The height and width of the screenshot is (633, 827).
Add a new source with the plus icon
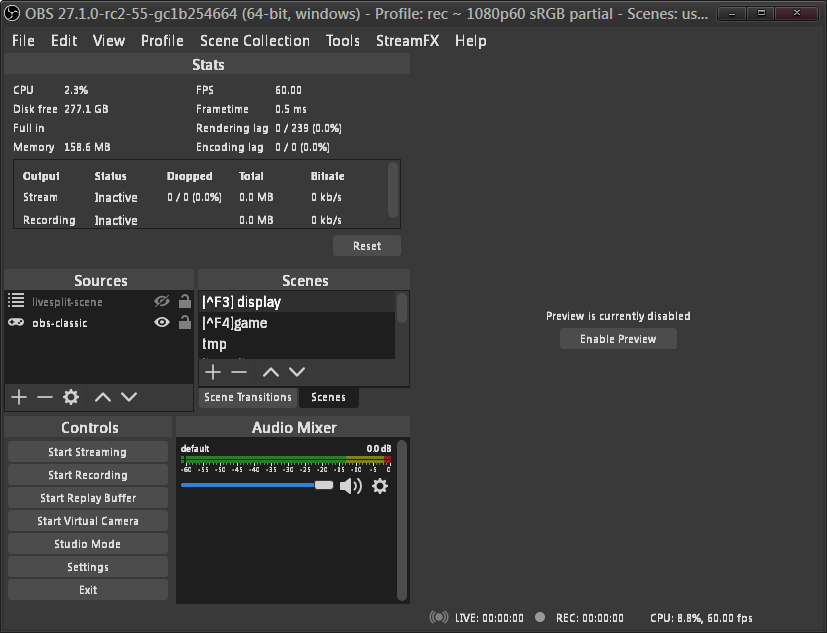click(x=18, y=397)
